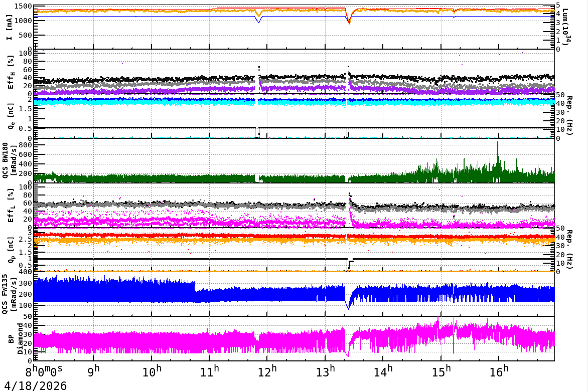Select the 'Eff_L [%]' axis label
Image resolution: width=588 pixels, height=392 pixels.
coord(11,206)
